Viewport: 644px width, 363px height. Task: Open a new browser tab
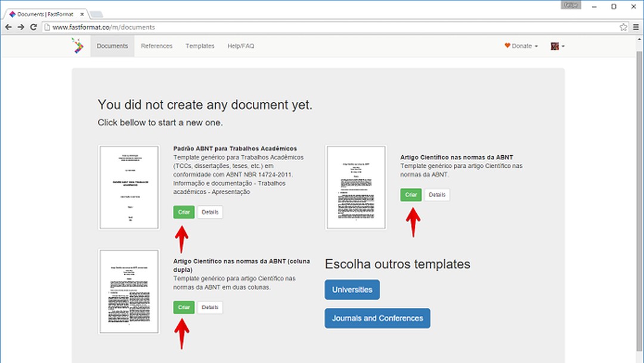coord(97,14)
